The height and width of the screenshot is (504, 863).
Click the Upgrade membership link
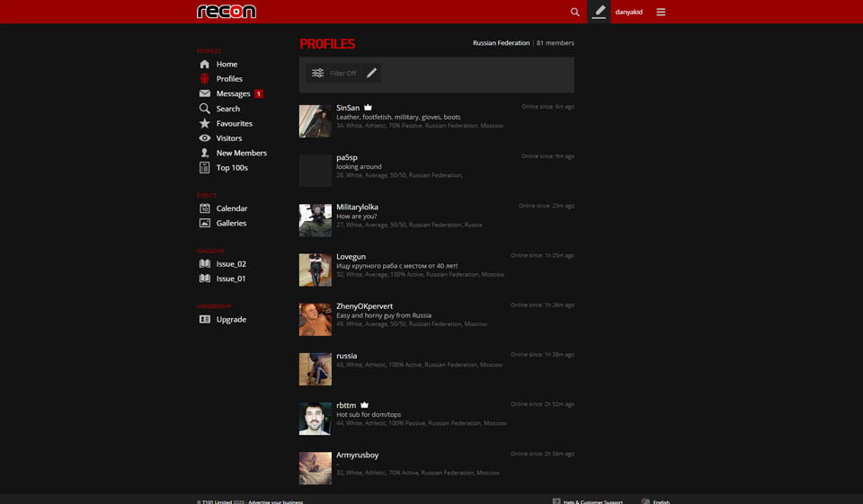[x=231, y=320]
